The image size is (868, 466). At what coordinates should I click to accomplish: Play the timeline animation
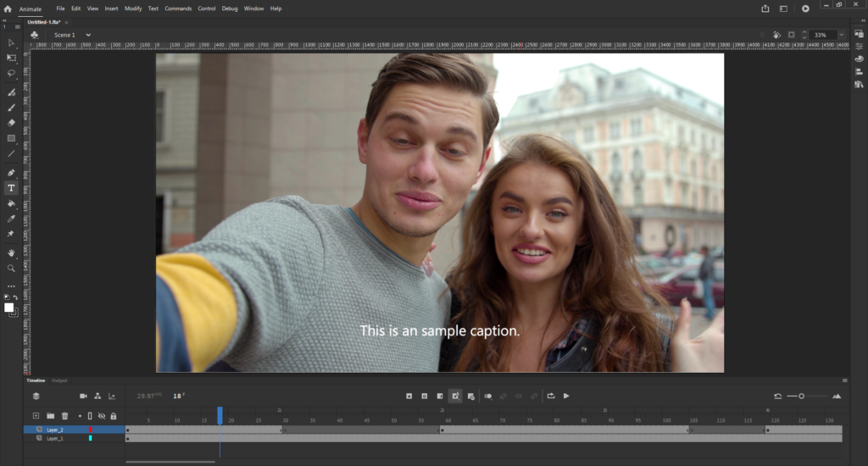click(x=566, y=396)
